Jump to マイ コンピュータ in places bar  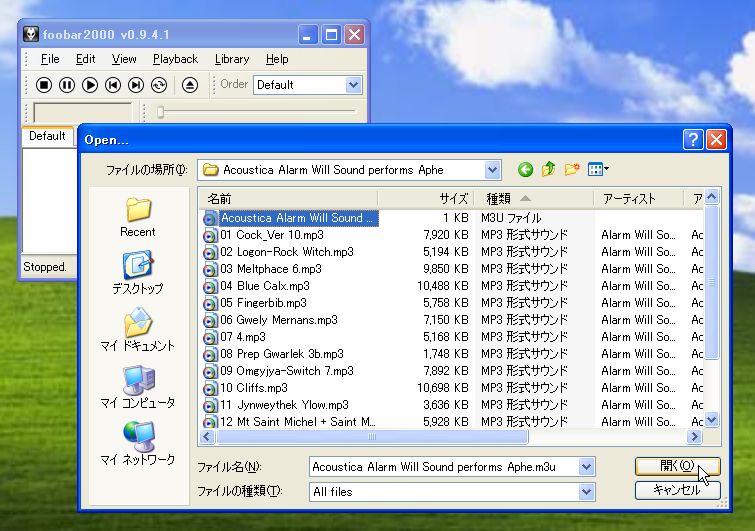point(138,386)
